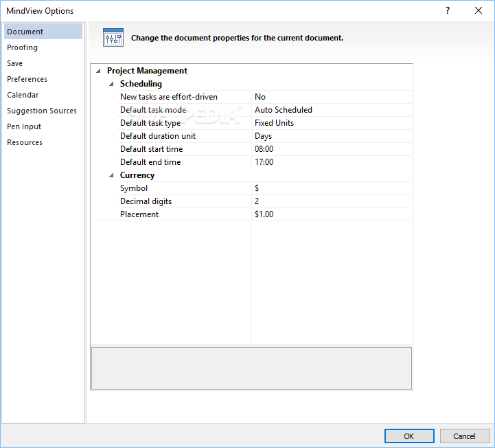Collapse the Currency section
The image size is (495, 448).
[x=111, y=175]
